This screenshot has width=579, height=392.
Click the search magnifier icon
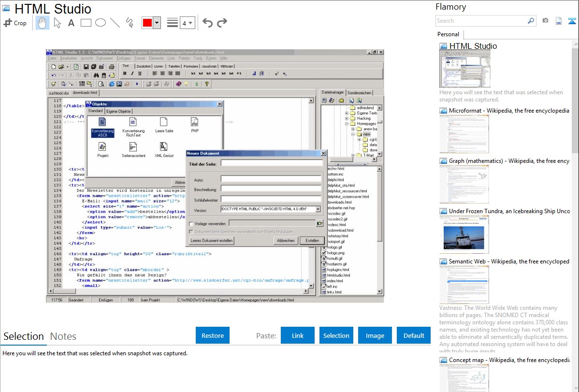[x=531, y=21]
